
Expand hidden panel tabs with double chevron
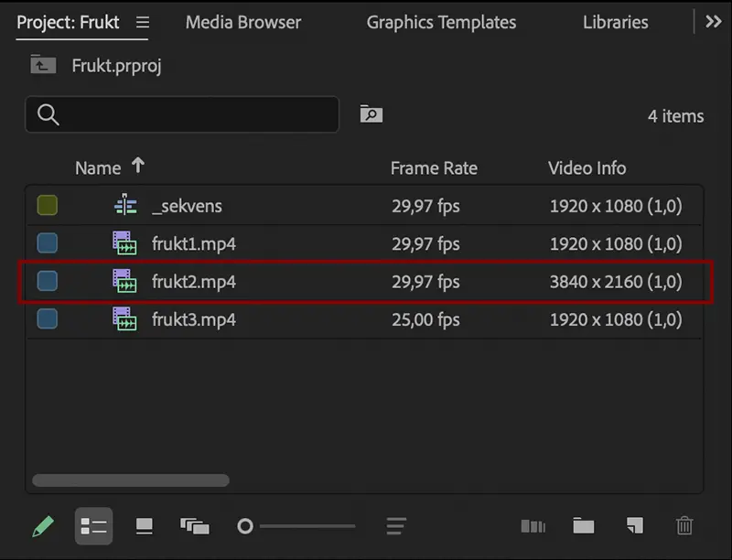(714, 21)
